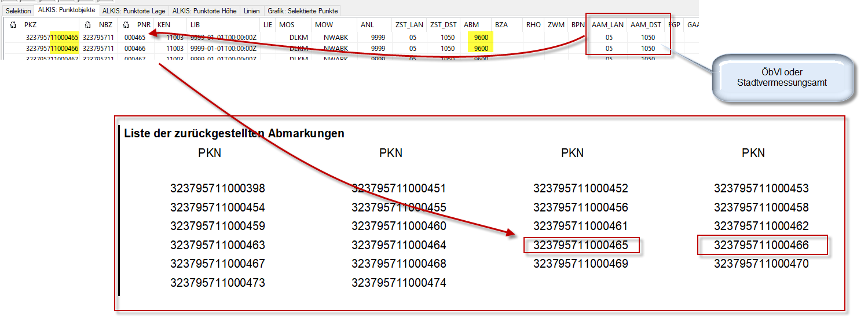Sort by the KEN column header
This screenshot has height=332, width=868.
click(164, 25)
